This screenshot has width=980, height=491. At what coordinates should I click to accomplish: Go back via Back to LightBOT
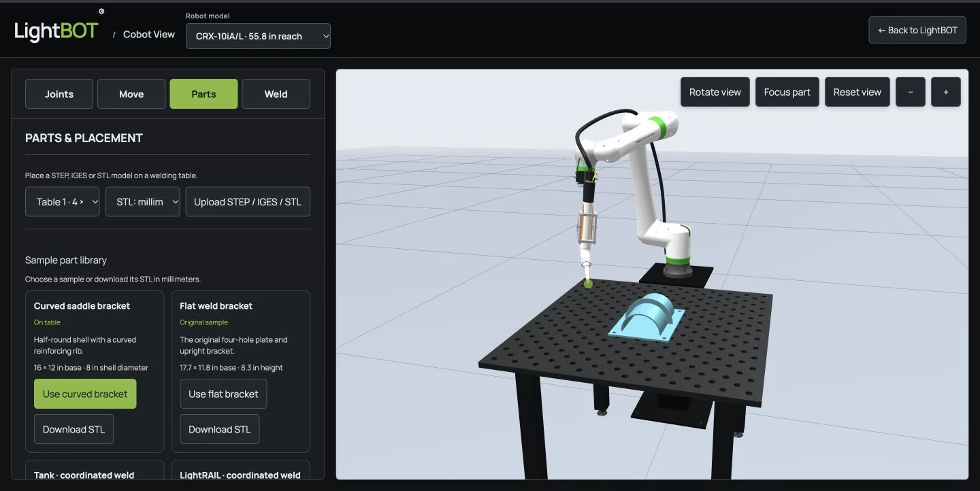point(917,30)
